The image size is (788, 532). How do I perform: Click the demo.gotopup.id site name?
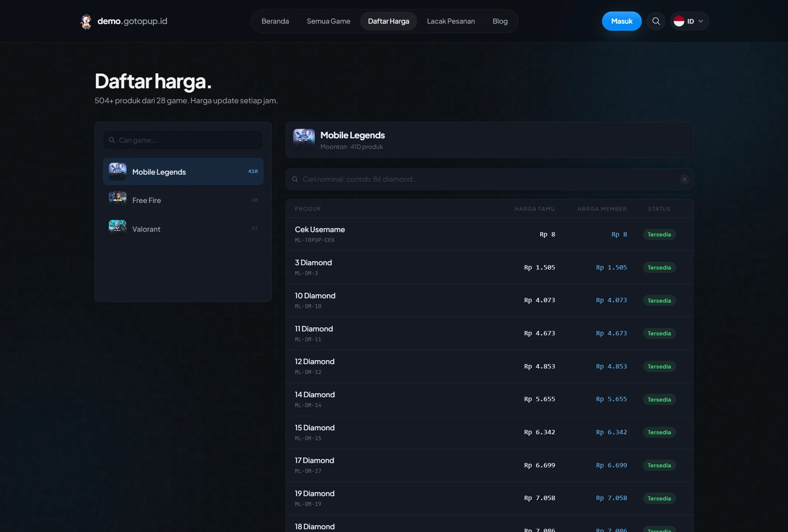click(132, 21)
